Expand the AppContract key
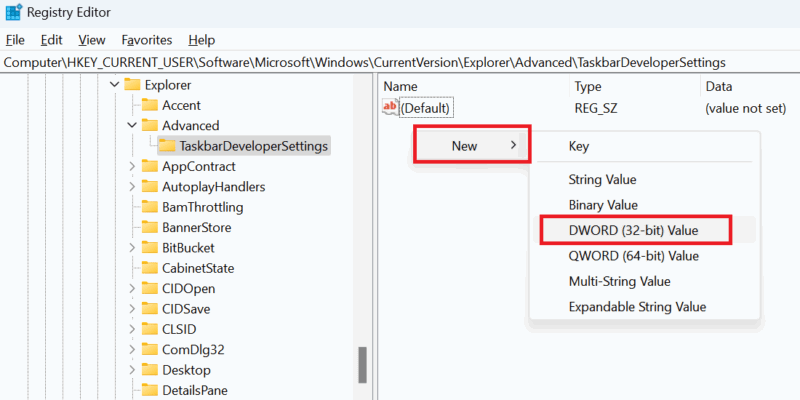 pyautogui.click(x=132, y=166)
